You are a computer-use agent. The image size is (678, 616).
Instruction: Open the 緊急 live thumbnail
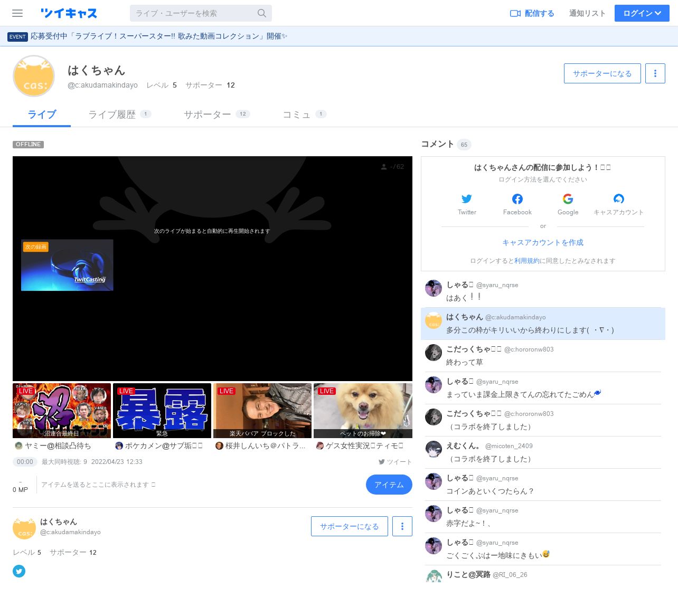(x=162, y=411)
